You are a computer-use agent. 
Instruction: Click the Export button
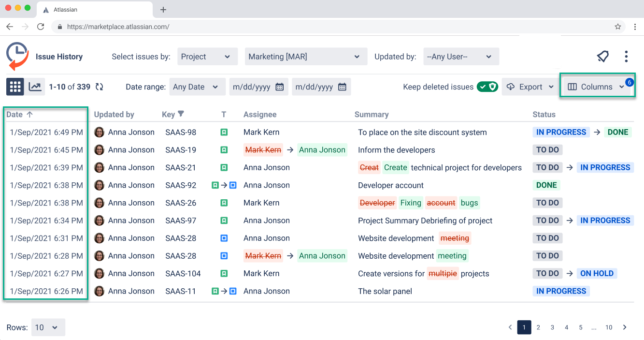[x=530, y=87]
